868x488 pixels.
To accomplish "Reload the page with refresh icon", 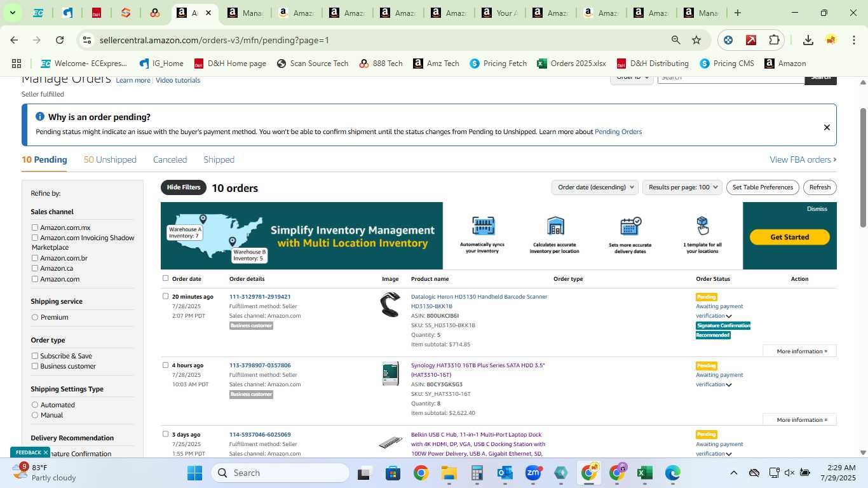I will point(60,40).
